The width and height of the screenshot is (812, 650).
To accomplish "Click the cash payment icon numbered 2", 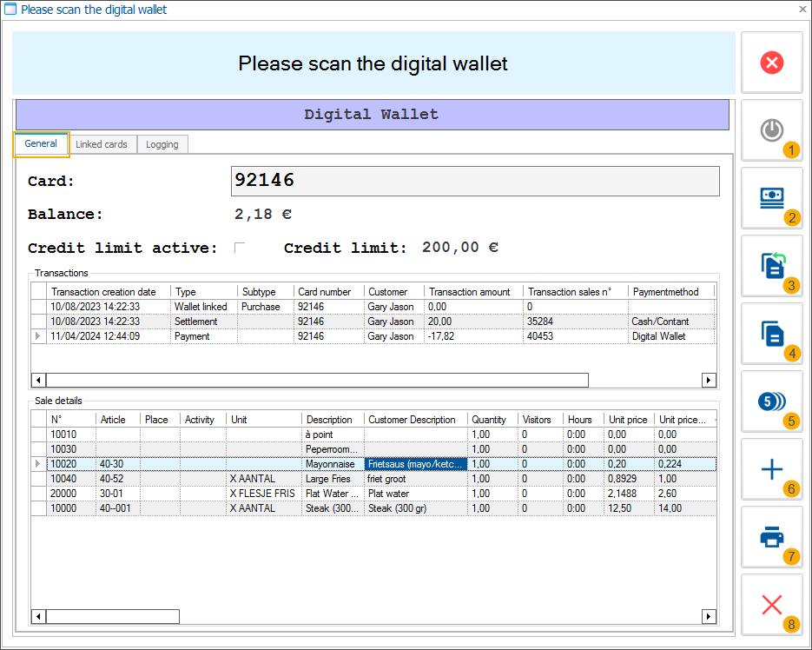I will pyautogui.click(x=771, y=197).
